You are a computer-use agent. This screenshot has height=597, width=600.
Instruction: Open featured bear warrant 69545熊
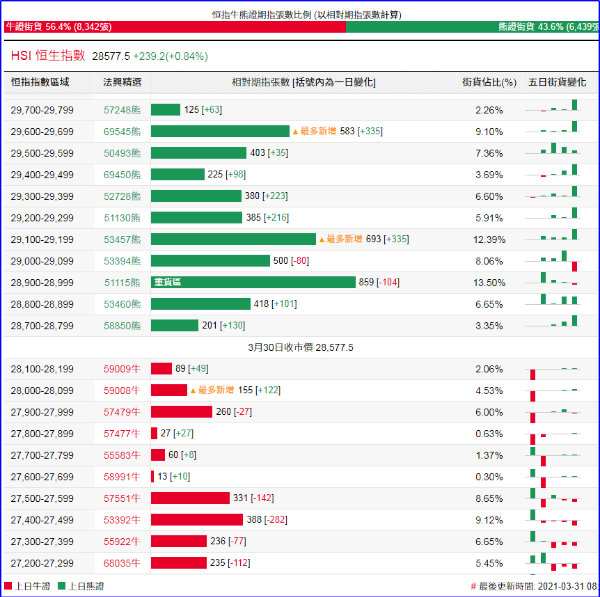coord(122,132)
